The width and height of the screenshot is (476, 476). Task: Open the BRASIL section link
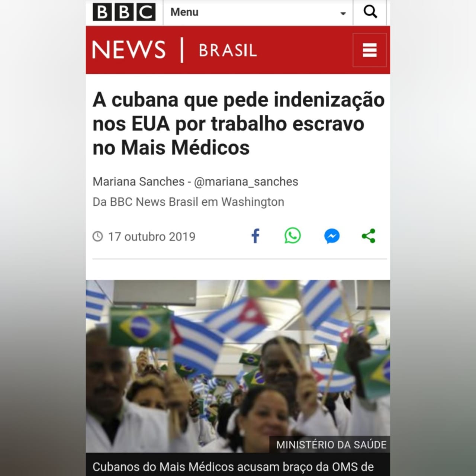[x=228, y=50]
